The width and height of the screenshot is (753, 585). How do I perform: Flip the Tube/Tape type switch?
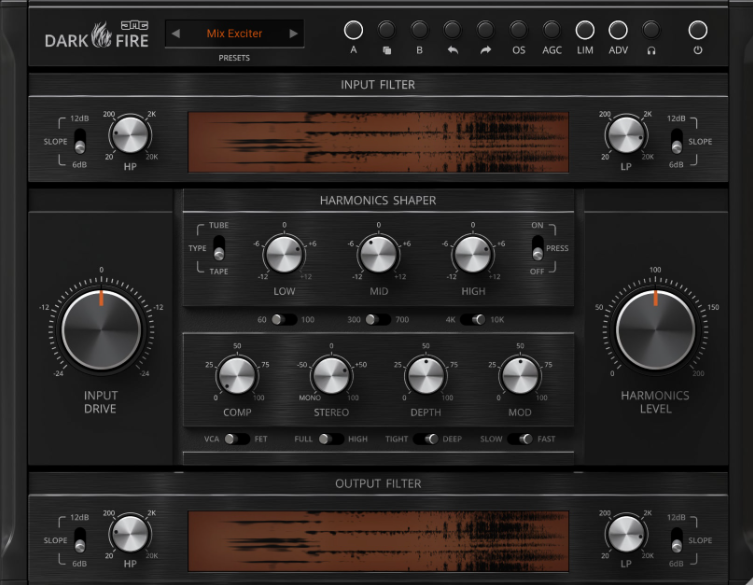(x=219, y=247)
